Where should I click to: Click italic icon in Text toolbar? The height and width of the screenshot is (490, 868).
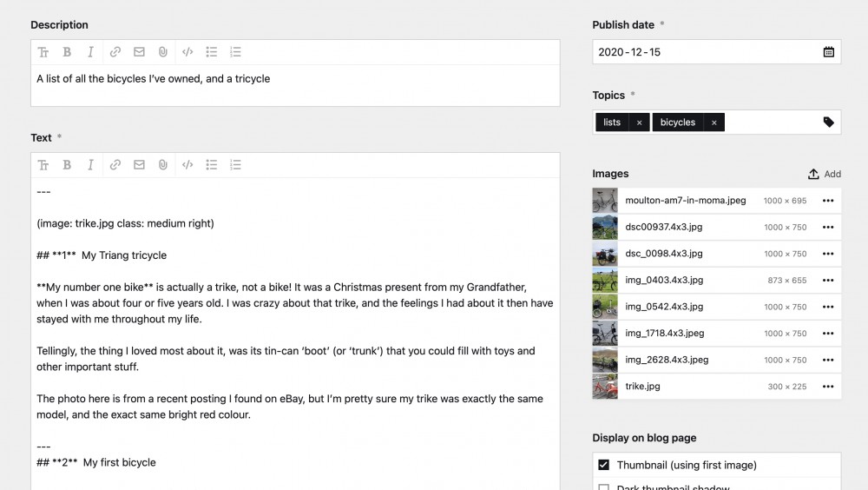coord(90,165)
